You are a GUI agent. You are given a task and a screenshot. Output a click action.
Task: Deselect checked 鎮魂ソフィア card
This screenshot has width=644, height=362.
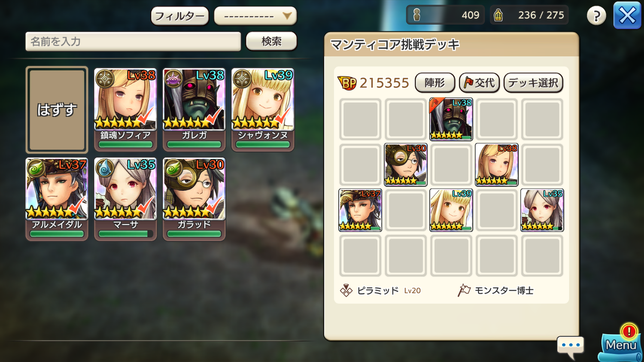[x=125, y=109]
